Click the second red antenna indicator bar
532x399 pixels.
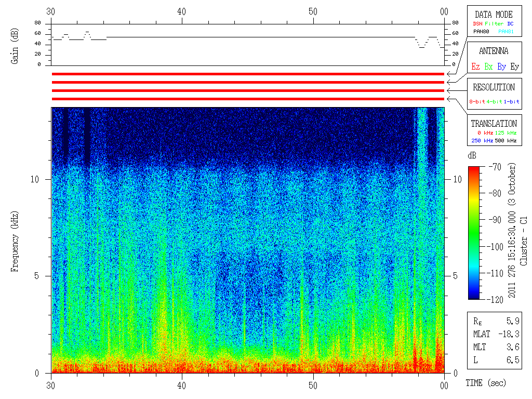pyautogui.click(x=248, y=82)
